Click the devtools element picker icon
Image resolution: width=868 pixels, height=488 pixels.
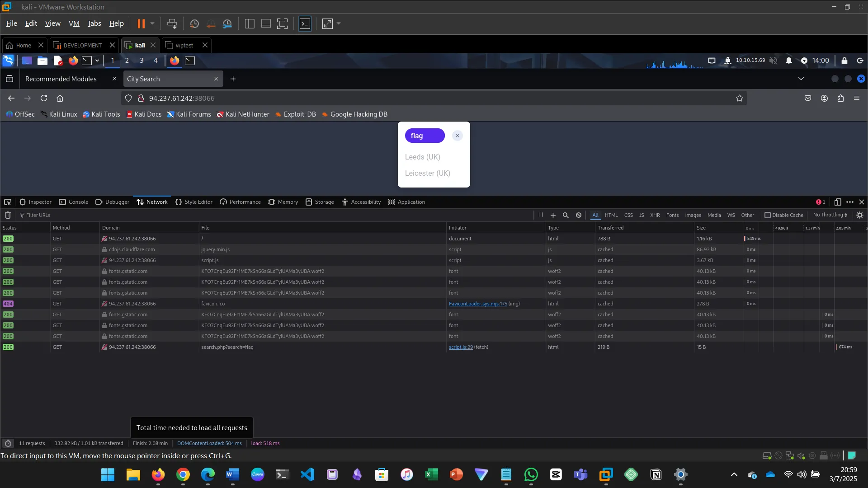click(8, 202)
